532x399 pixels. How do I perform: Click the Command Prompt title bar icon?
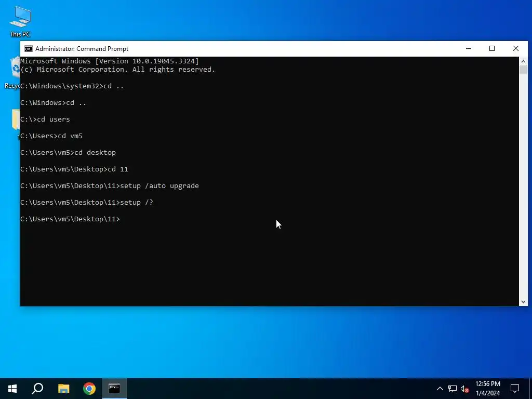click(29, 49)
